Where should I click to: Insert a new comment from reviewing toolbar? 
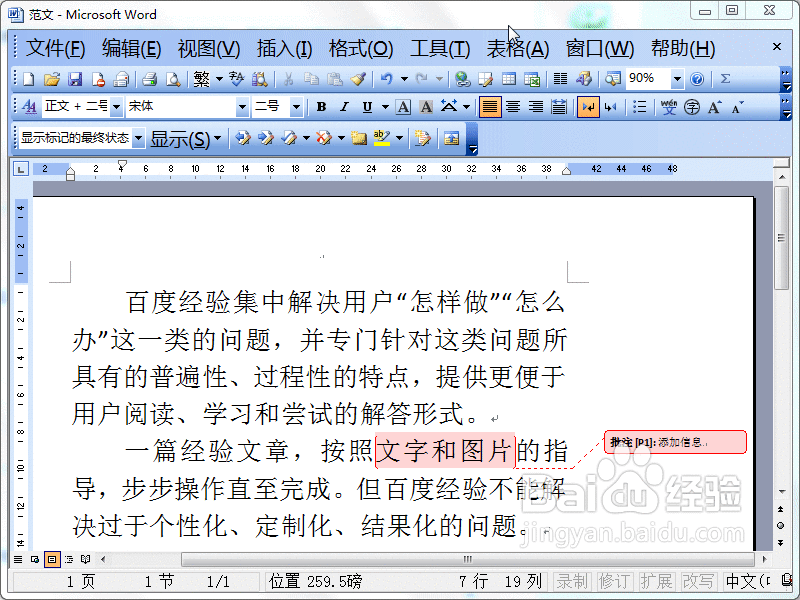(358, 140)
